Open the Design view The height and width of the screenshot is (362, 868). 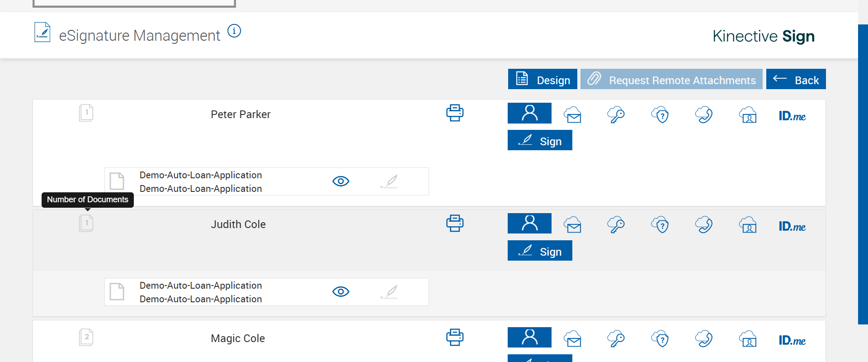542,79
